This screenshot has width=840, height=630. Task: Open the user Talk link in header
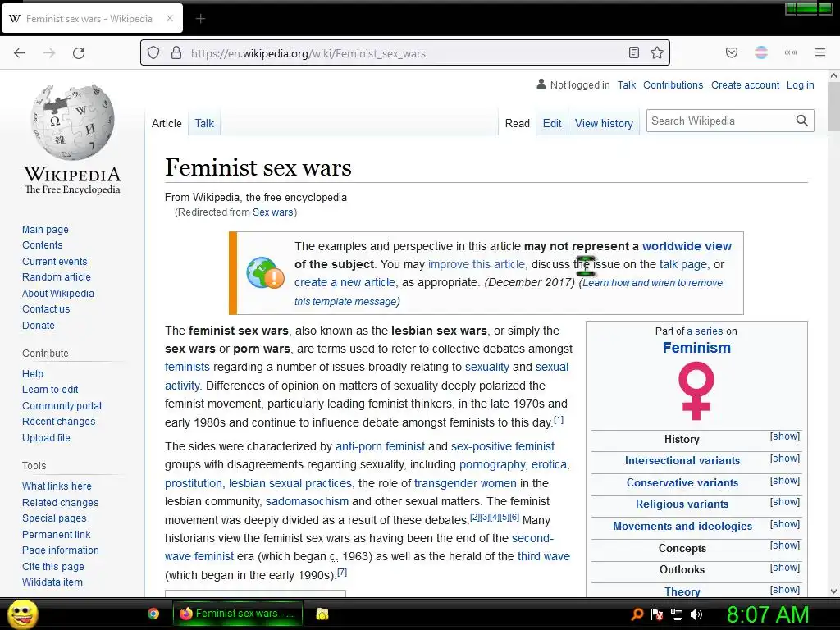[x=626, y=84]
